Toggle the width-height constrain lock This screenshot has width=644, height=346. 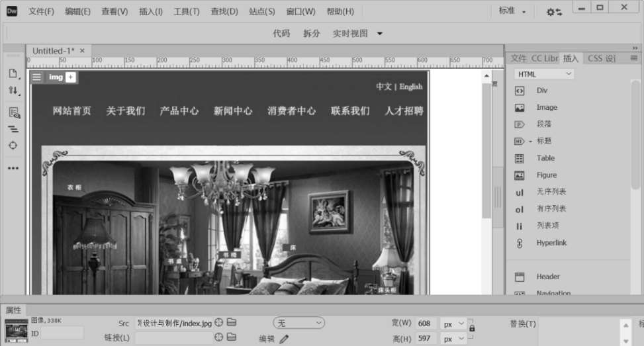tap(471, 327)
